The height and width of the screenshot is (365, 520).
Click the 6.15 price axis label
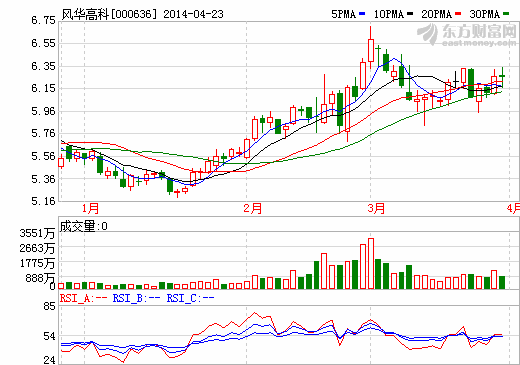coord(43,88)
